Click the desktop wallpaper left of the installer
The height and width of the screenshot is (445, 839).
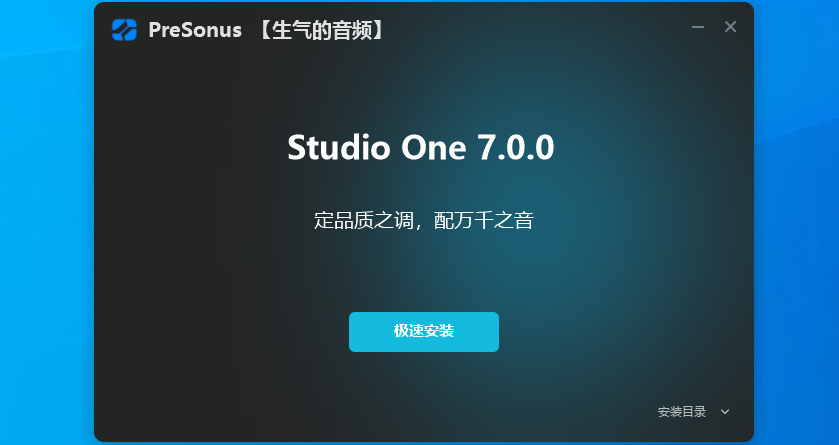click(x=45, y=225)
